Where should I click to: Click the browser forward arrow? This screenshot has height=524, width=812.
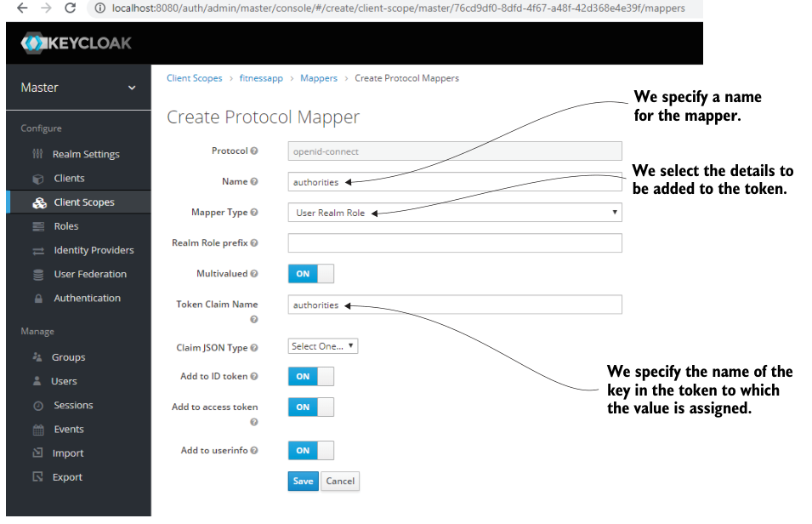[x=46, y=8]
